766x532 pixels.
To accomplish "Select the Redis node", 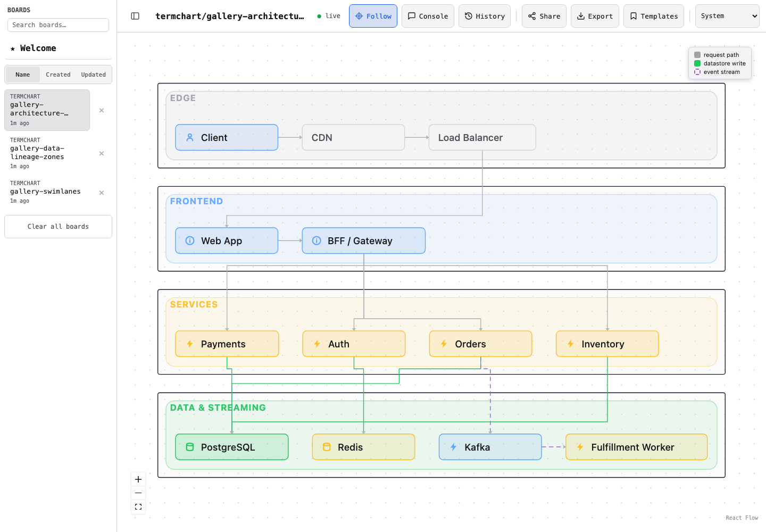I will click(363, 447).
